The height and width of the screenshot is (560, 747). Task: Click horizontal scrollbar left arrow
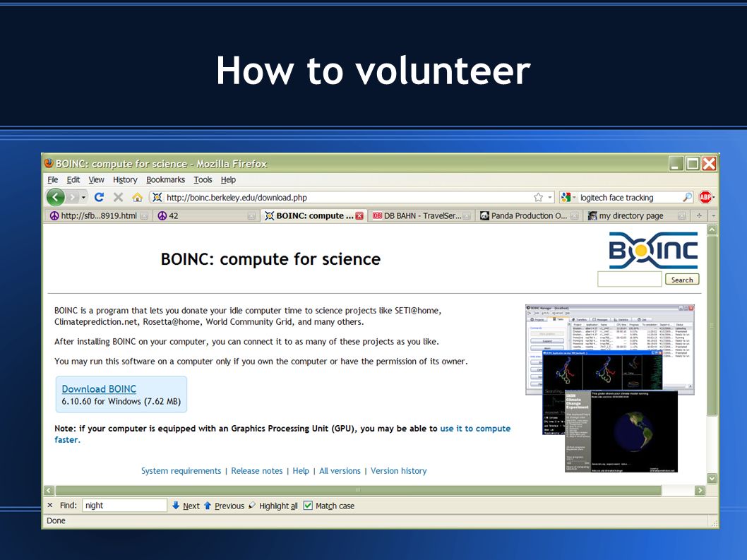pos(49,490)
